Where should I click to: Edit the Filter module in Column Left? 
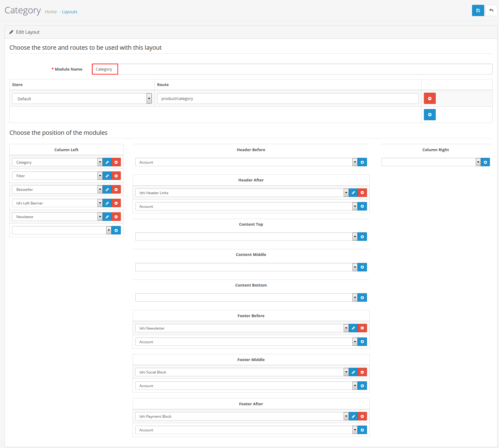107,176
